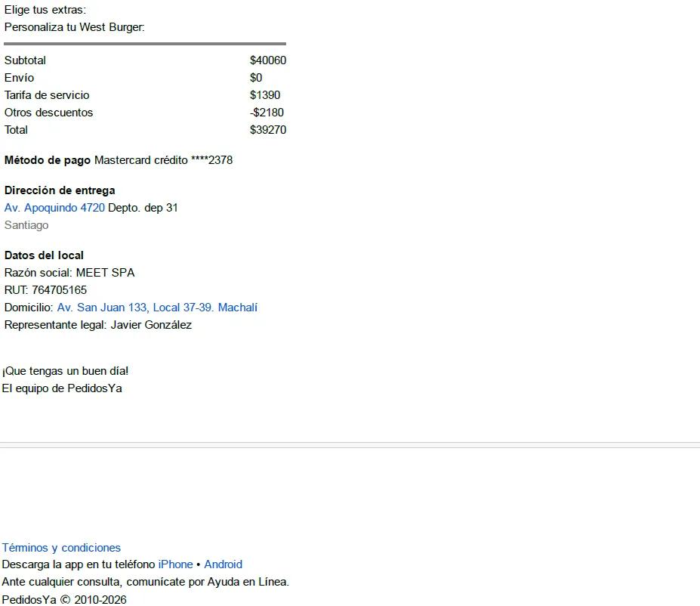
Task: Click the Total amount $39270
Action: pyautogui.click(x=268, y=130)
